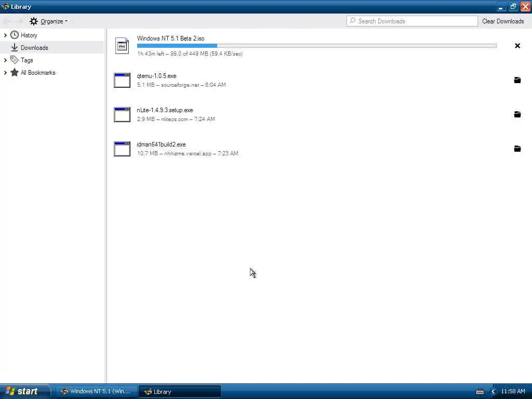Open containing folder for idman641build2.exe
Viewport: 532px width, 399px height.
pos(517,149)
